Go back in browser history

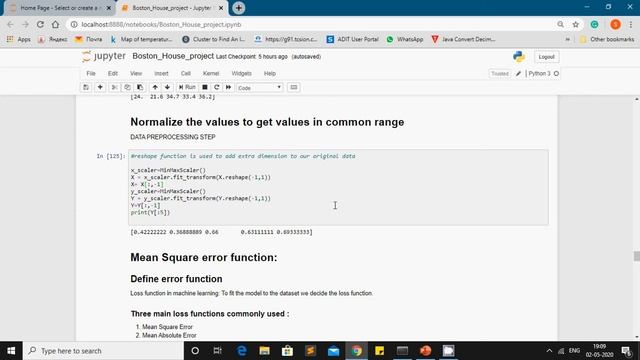(x=11, y=24)
